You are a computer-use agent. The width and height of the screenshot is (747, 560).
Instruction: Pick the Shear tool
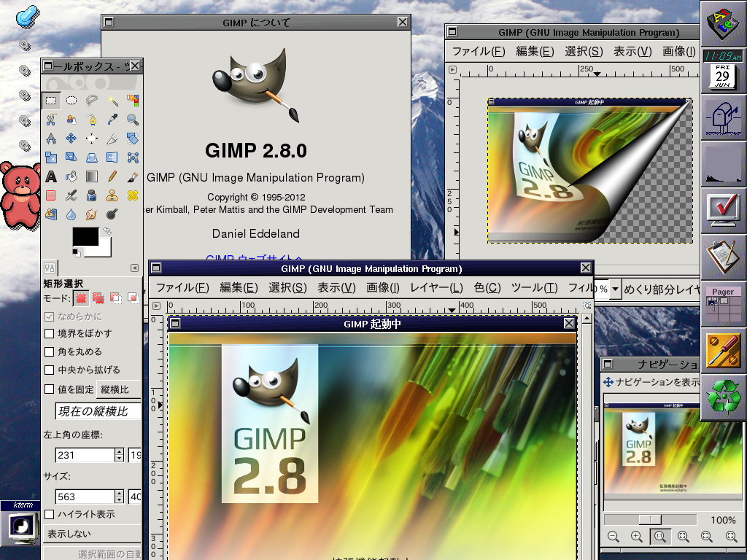click(x=71, y=157)
